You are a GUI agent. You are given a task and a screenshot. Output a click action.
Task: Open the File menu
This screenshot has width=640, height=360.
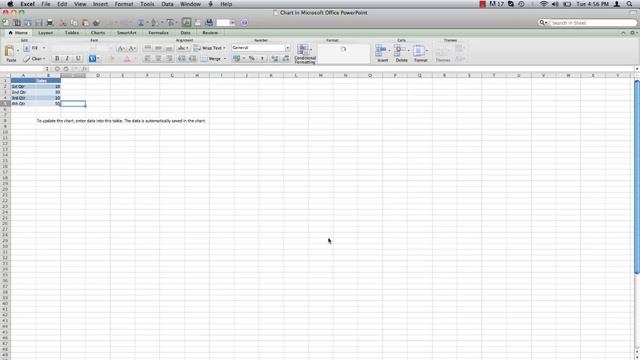pos(46,4)
